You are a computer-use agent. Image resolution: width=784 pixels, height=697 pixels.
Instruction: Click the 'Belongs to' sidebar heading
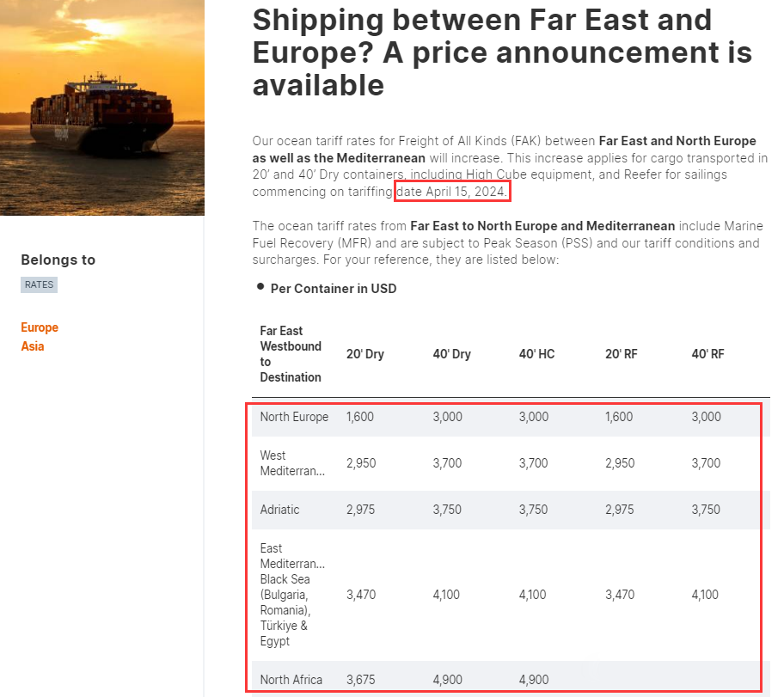coord(58,260)
